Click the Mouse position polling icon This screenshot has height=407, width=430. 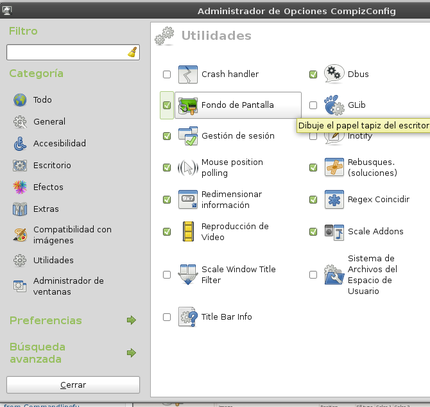[x=188, y=167]
